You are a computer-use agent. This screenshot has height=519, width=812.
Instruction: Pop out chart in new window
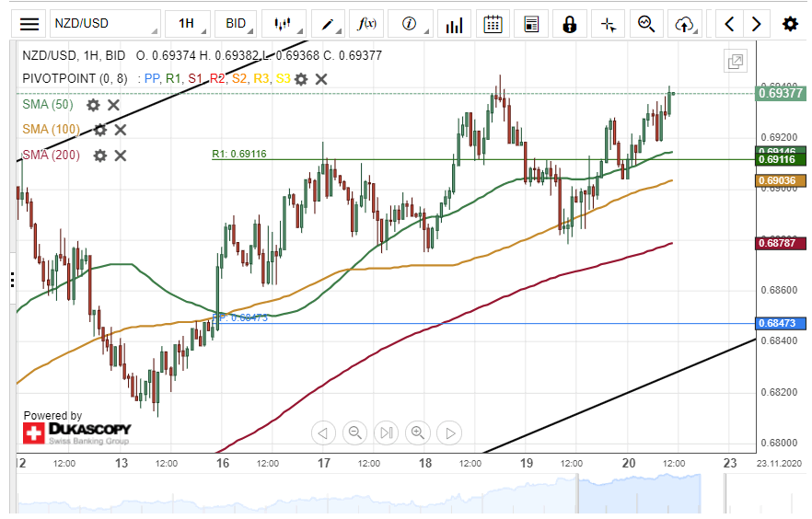[736, 62]
